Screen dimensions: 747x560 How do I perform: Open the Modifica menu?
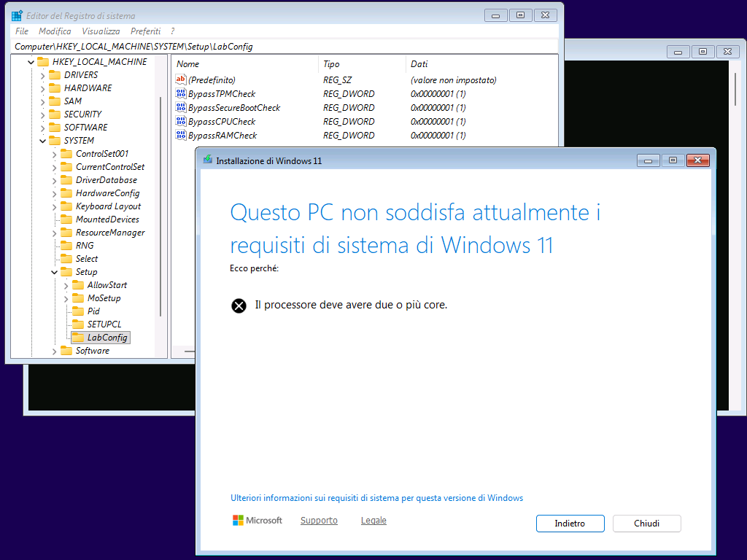click(55, 31)
